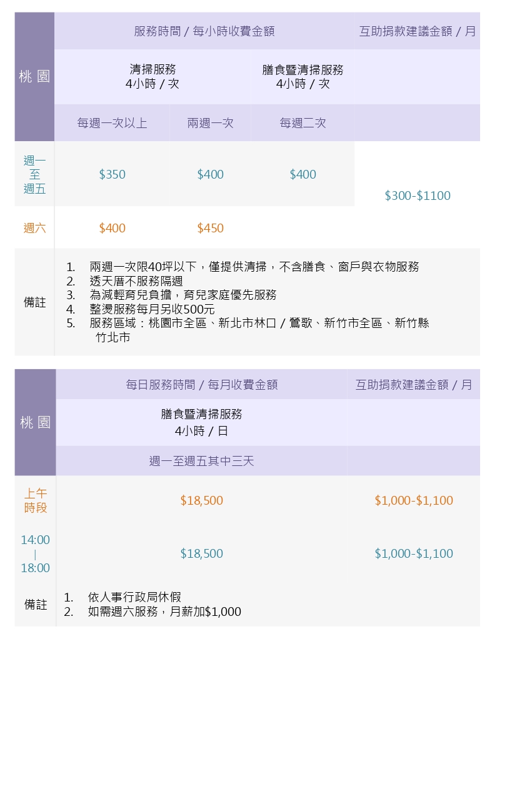Select the 14:00-18:00 time slot label

coord(35,554)
